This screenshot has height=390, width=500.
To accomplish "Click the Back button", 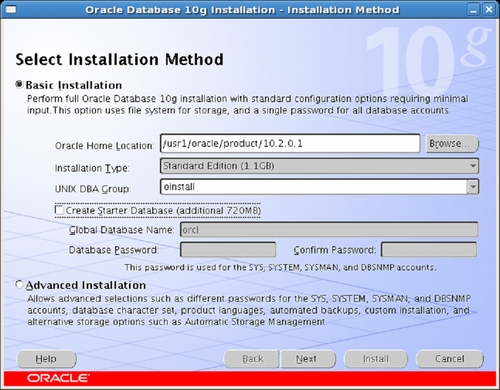I will point(252,359).
